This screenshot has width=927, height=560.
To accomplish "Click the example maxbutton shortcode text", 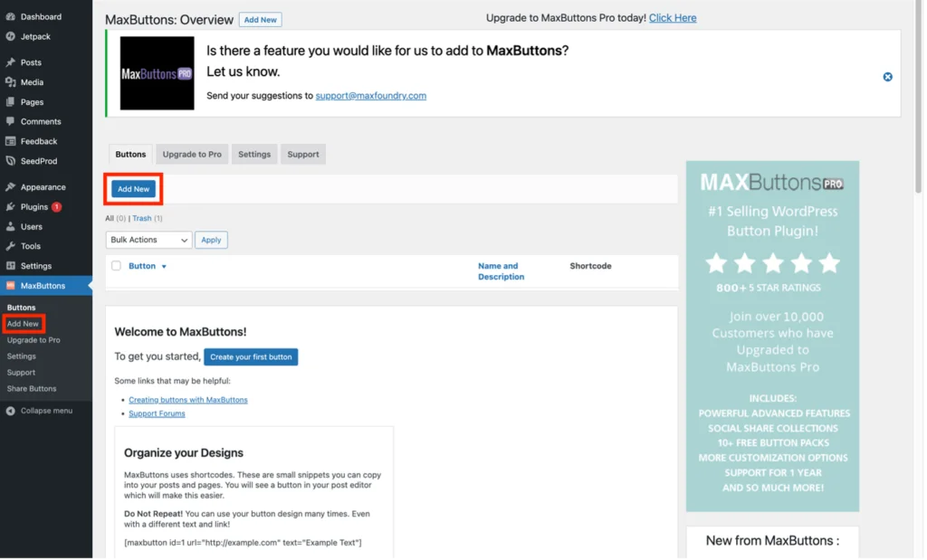I will [x=243, y=542].
